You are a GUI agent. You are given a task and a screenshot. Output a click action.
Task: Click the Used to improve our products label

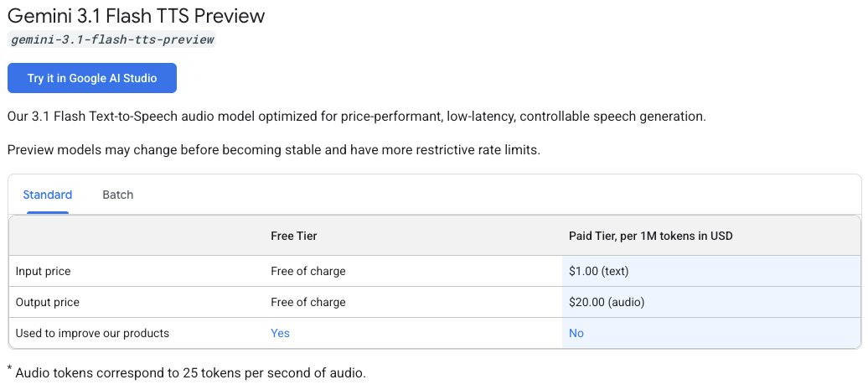[x=92, y=334]
